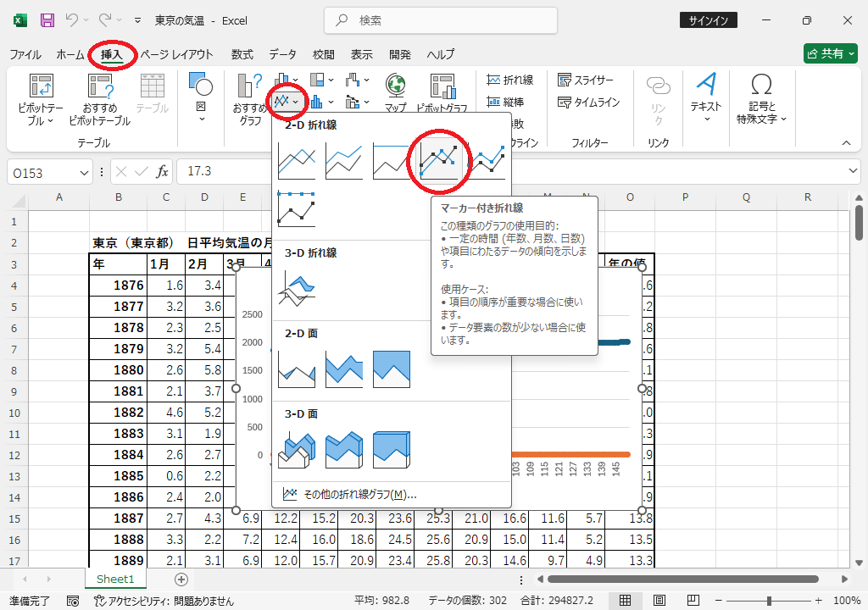Screen dimensions: 868x610
Task: Select the 100% stacked 2-D area chart
Action: (392, 369)
